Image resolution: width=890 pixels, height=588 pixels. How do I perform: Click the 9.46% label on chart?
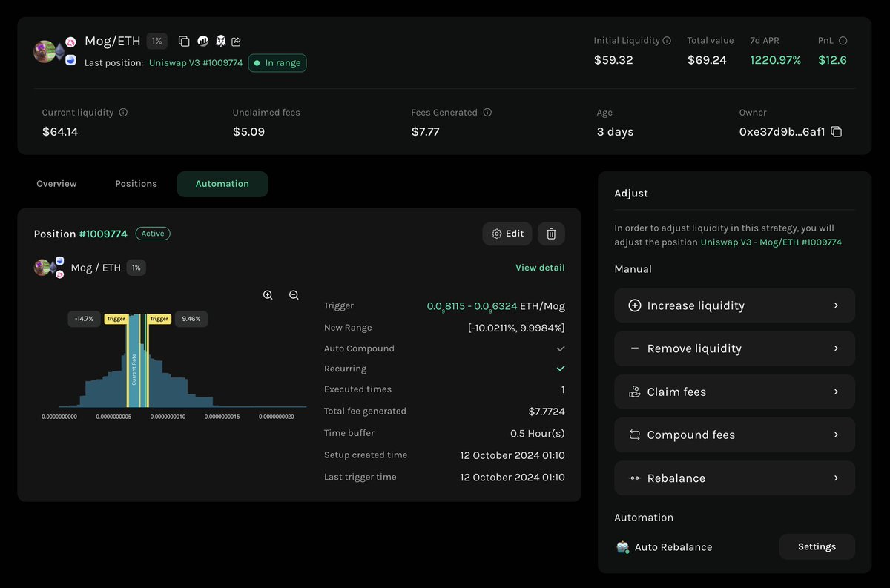(x=191, y=319)
